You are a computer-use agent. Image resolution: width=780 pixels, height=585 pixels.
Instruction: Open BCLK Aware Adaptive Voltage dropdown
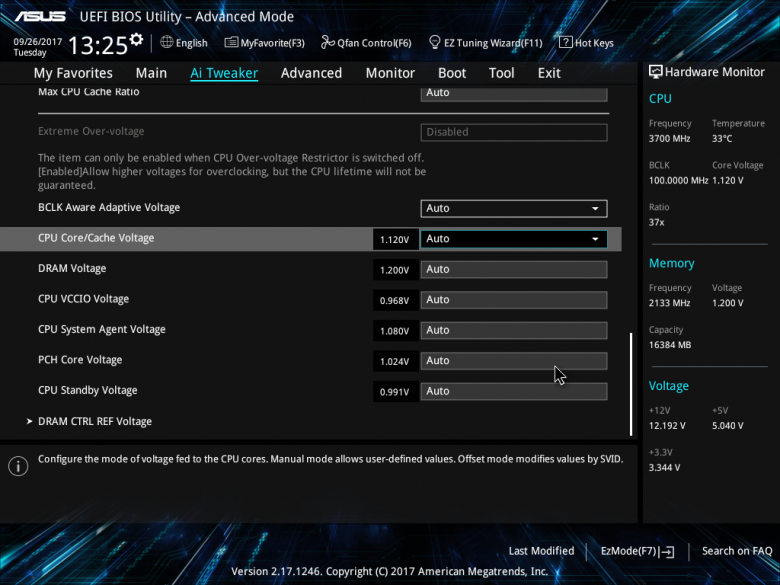click(x=514, y=208)
